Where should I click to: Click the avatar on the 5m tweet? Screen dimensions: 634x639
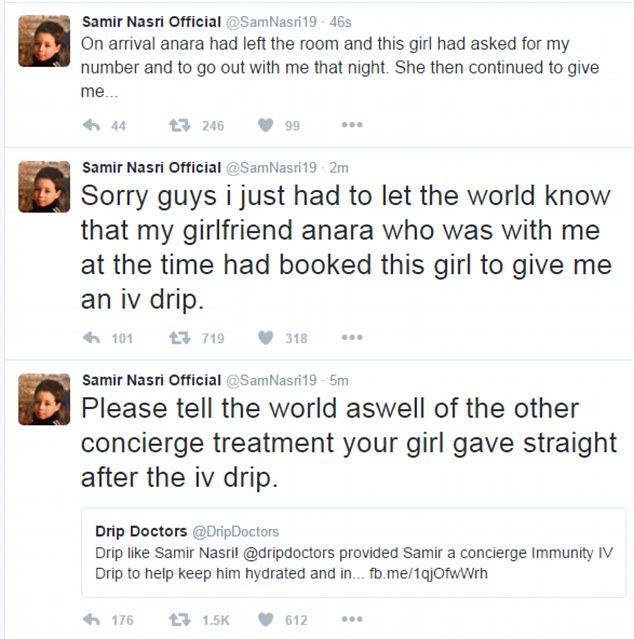pos(44,399)
